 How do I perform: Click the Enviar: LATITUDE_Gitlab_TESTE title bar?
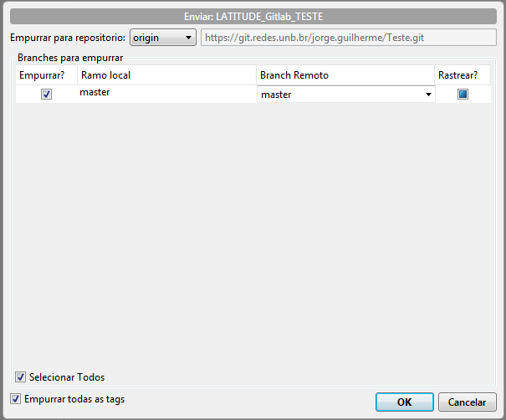pos(253,15)
